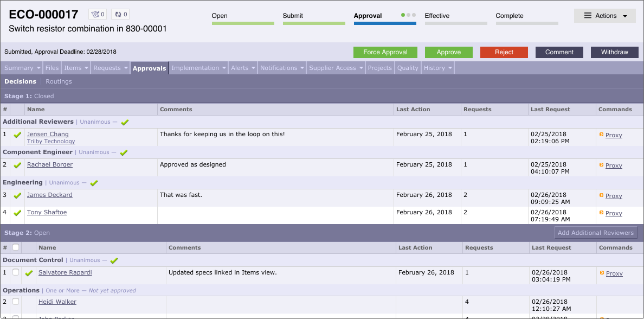
Task: Click the Force Approval button
Action: click(385, 52)
